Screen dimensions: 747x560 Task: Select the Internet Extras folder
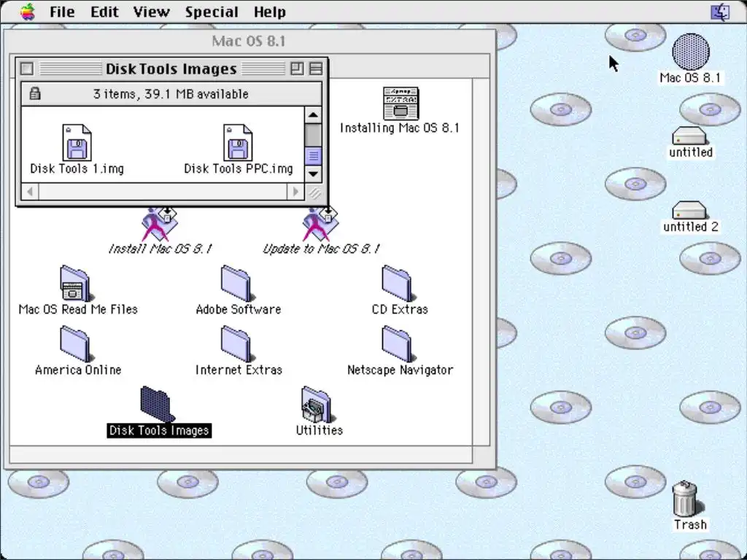click(237, 344)
